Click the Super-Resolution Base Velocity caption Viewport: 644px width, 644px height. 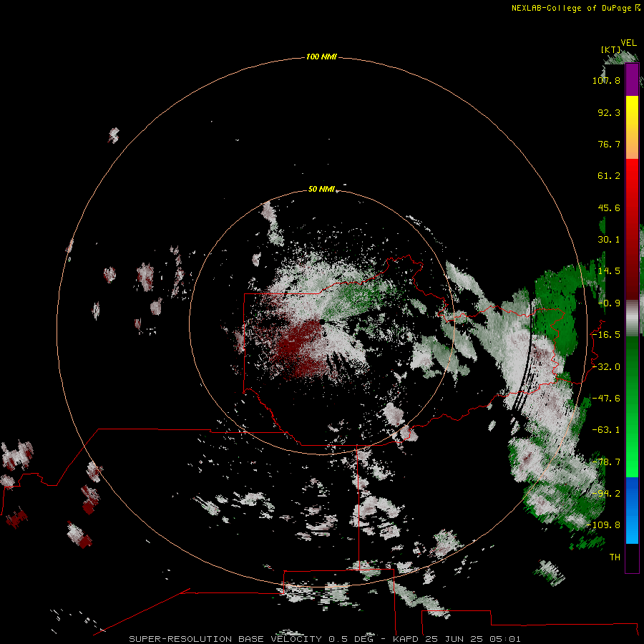coord(325,639)
